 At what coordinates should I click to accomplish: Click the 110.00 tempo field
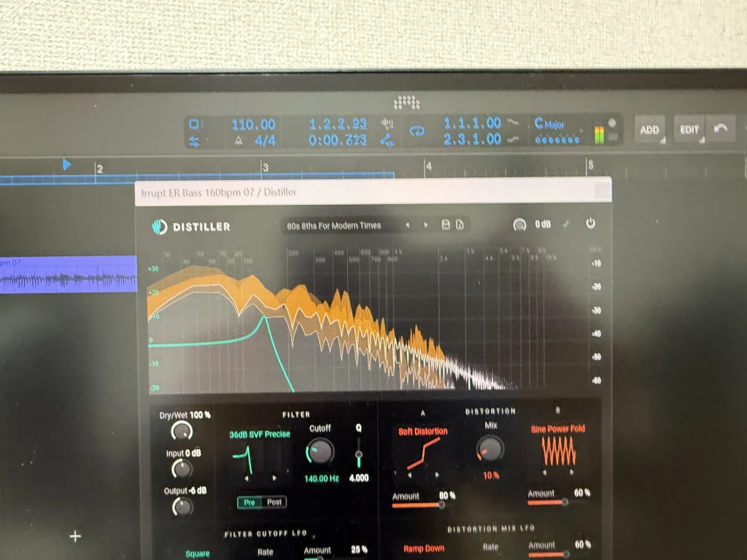pos(253,125)
